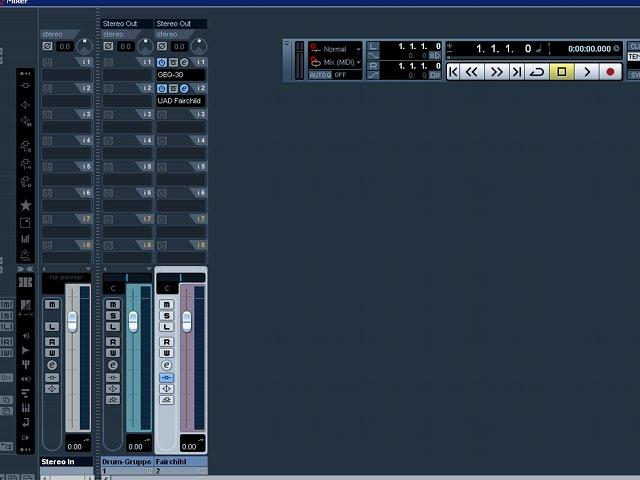The height and width of the screenshot is (480, 640).
Task: Open the Mix (MIDI) cycle record dropdown
Action: point(336,62)
